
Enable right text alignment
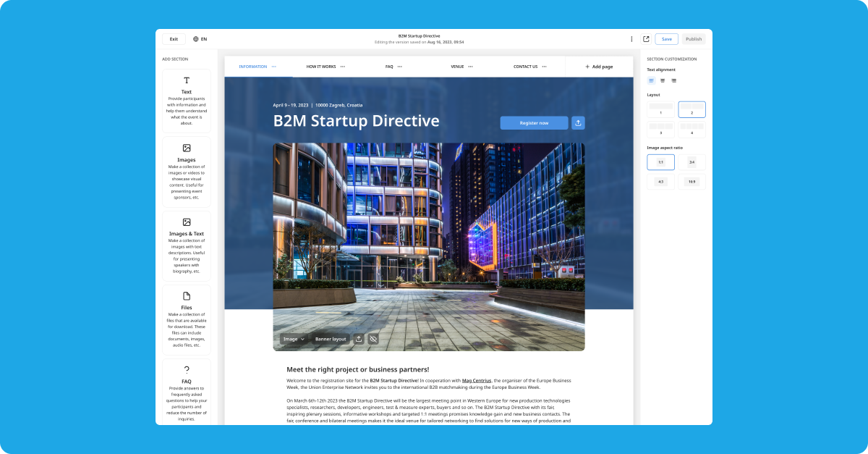click(x=673, y=80)
